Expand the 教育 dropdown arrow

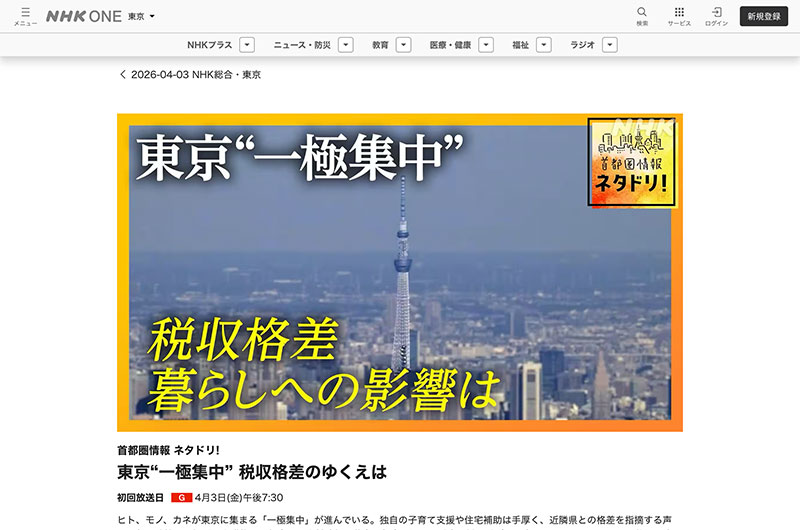click(404, 45)
